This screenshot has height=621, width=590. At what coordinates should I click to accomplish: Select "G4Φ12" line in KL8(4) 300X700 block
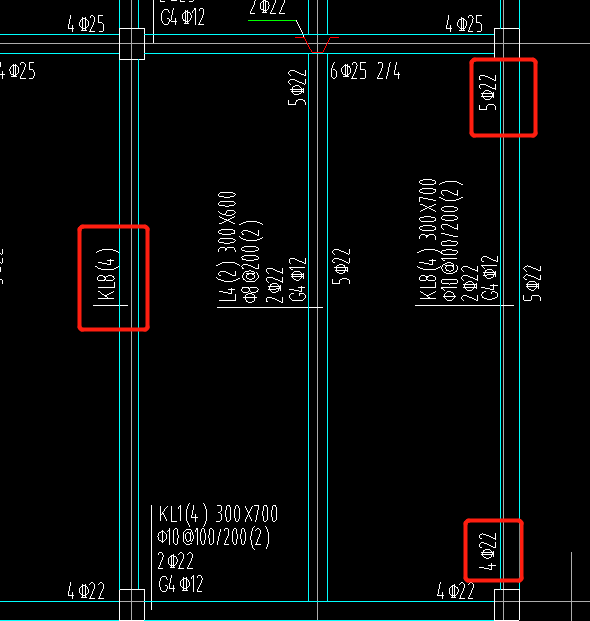[490, 278]
